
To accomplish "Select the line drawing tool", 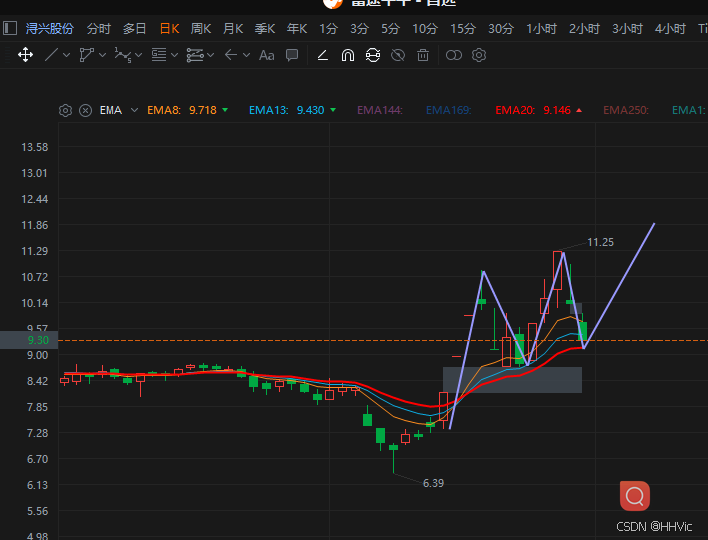I will 51,55.
